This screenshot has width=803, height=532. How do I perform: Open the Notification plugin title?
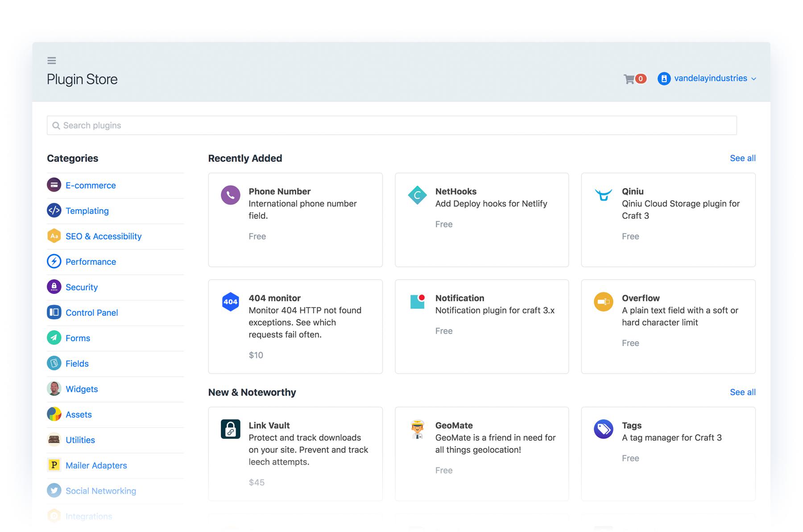click(x=459, y=298)
